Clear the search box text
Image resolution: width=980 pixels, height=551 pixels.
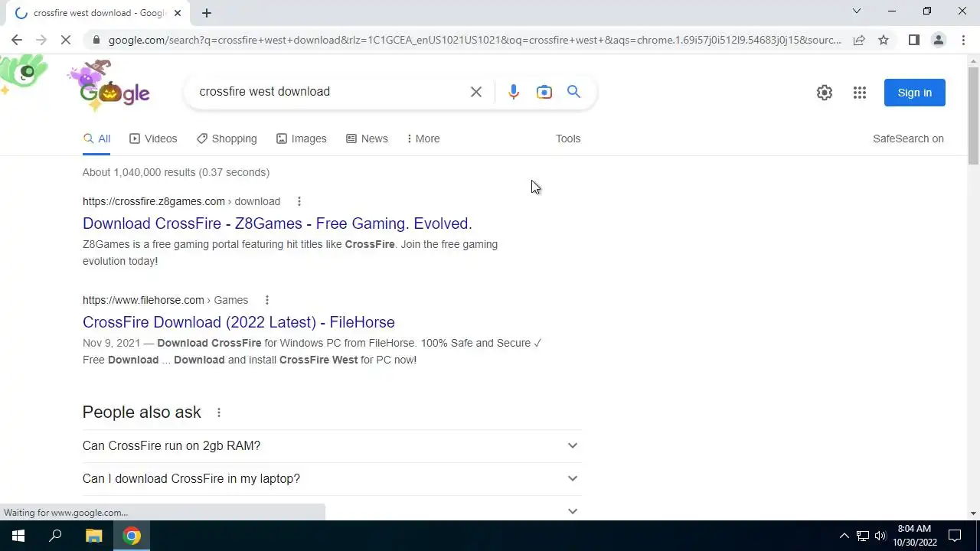475,92
